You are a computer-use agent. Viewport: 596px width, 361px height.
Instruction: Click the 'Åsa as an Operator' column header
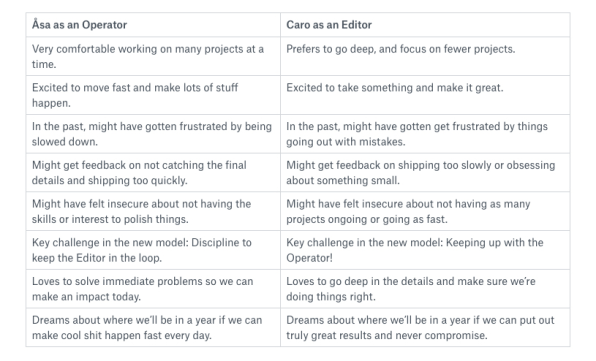pos(153,25)
